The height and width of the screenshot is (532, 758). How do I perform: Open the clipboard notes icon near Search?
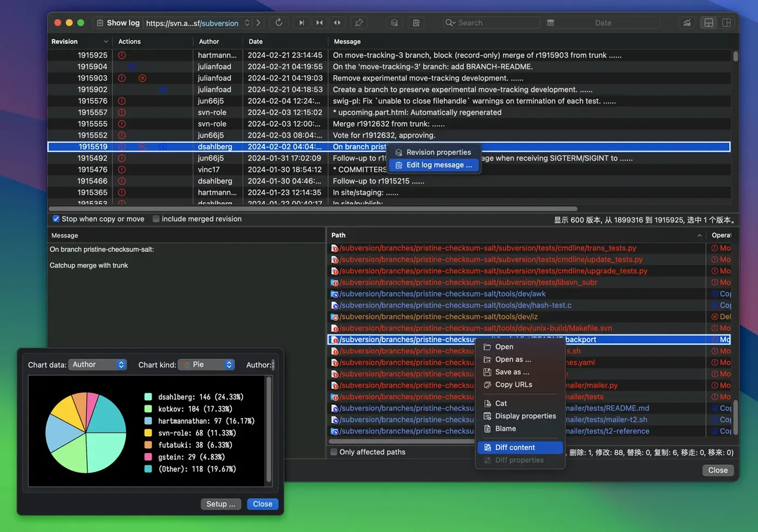tap(415, 23)
